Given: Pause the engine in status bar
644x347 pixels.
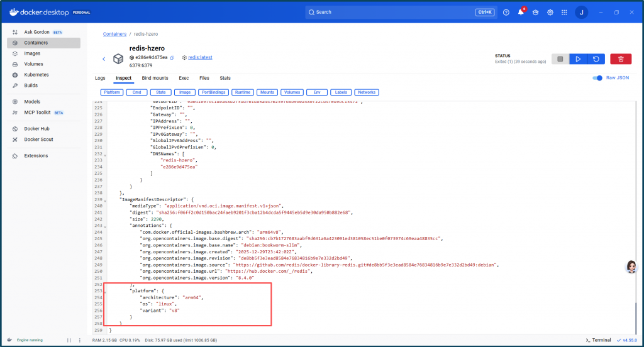Looking at the screenshot, I should point(69,340).
